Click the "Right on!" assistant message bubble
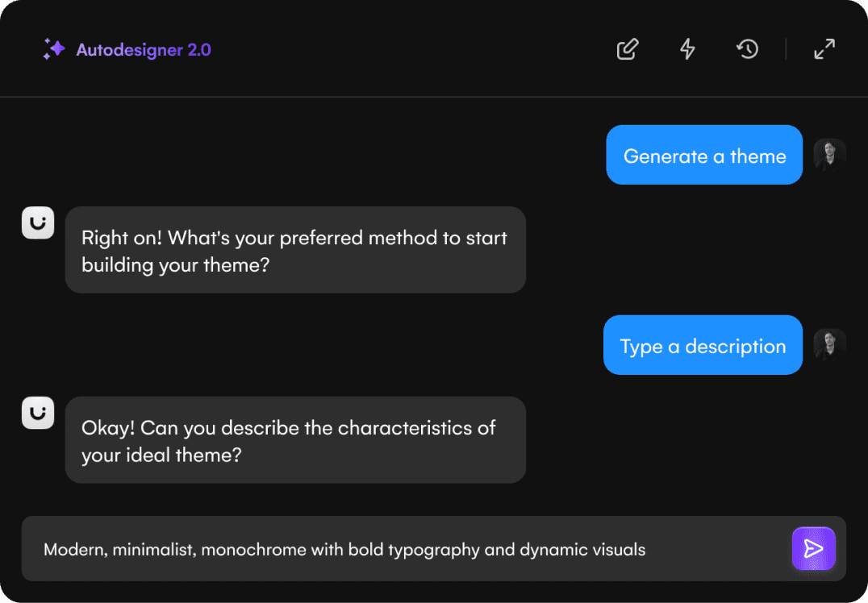This screenshot has width=868, height=603. (295, 250)
